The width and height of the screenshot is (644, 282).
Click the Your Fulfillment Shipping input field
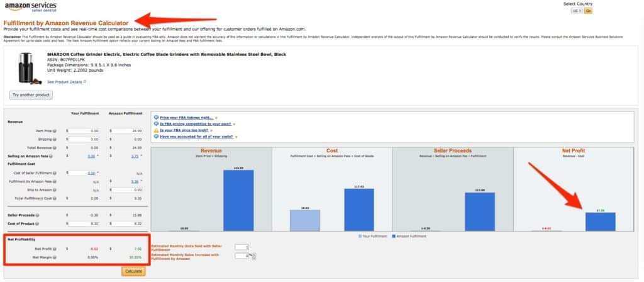coord(84,139)
